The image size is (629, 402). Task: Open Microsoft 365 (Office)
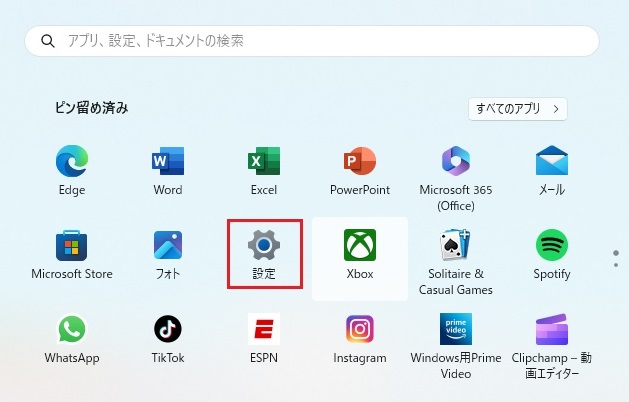(456, 179)
